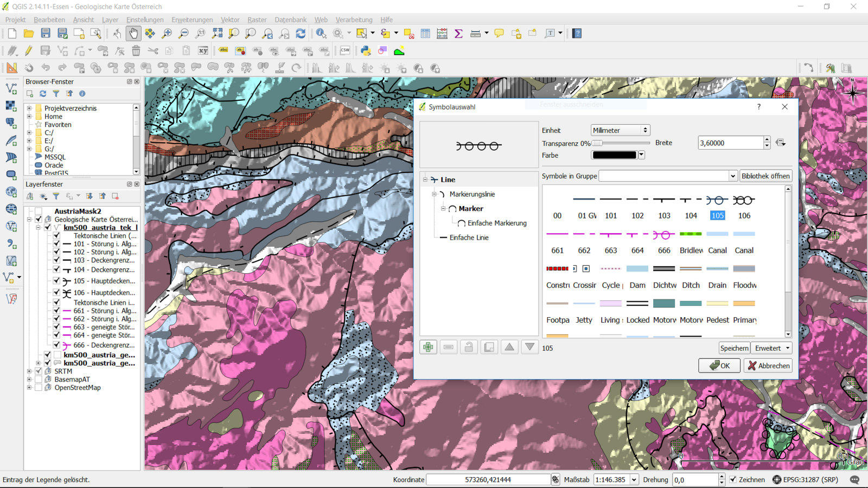Enable the OpenStreetMap layer checkbox
Screen dimensions: 868x488
[39, 388]
